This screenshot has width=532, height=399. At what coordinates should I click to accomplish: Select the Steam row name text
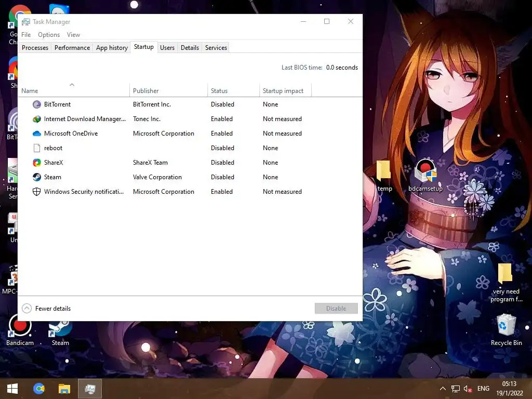(52, 177)
